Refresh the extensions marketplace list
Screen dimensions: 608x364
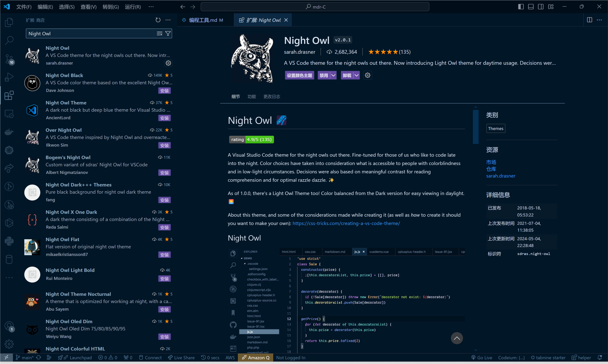click(158, 20)
